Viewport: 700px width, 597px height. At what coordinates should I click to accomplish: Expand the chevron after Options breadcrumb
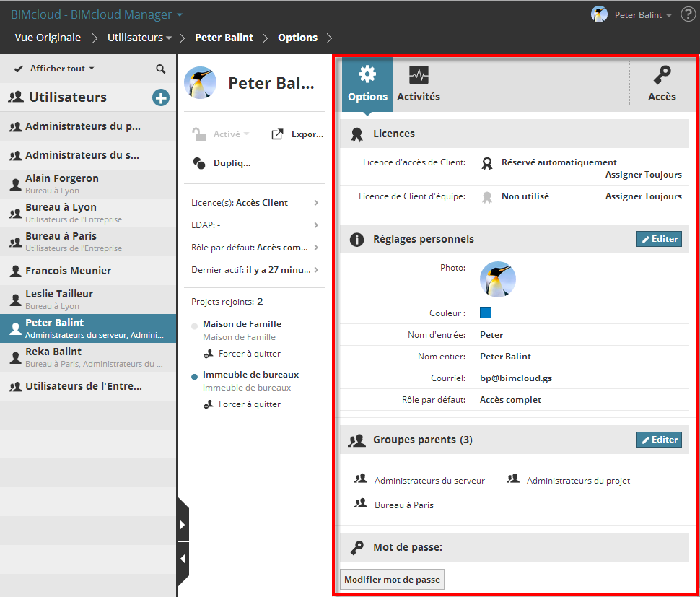[330, 38]
